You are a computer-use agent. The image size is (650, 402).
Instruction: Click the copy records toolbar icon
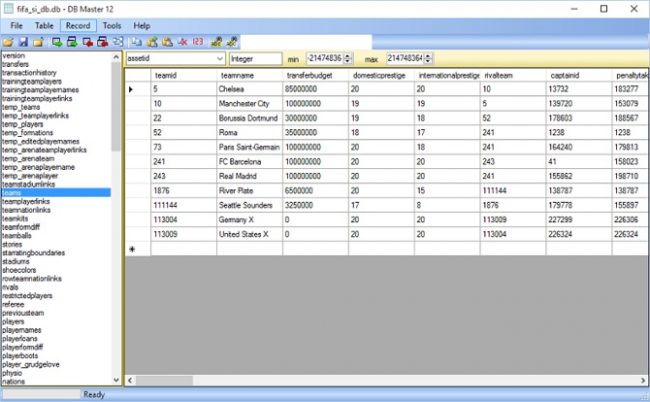(x=136, y=42)
